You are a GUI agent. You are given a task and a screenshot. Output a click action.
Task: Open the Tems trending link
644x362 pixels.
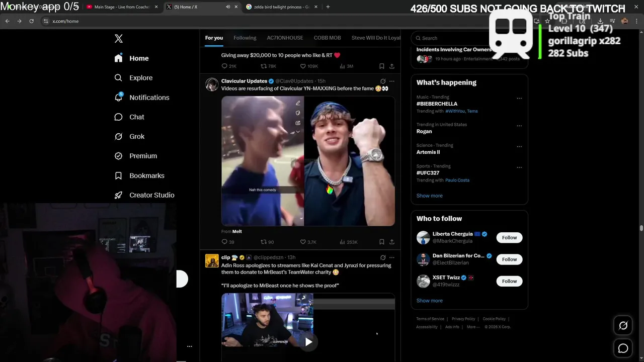pos(472,111)
